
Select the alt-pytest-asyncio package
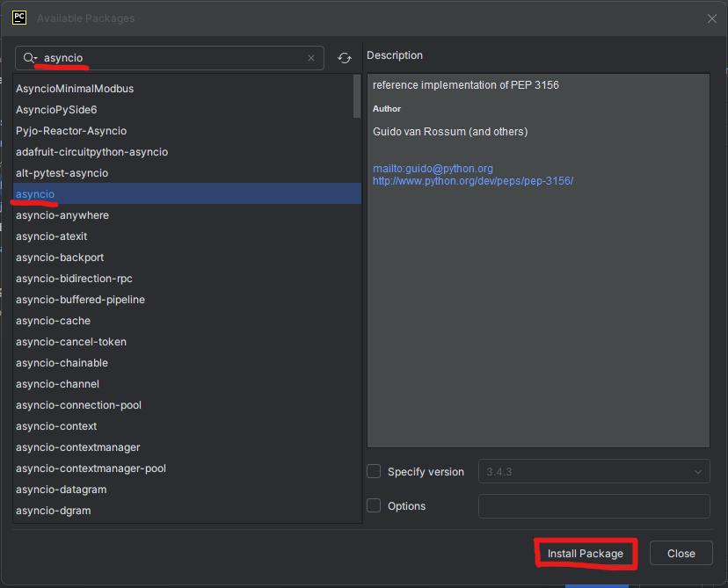pos(62,172)
